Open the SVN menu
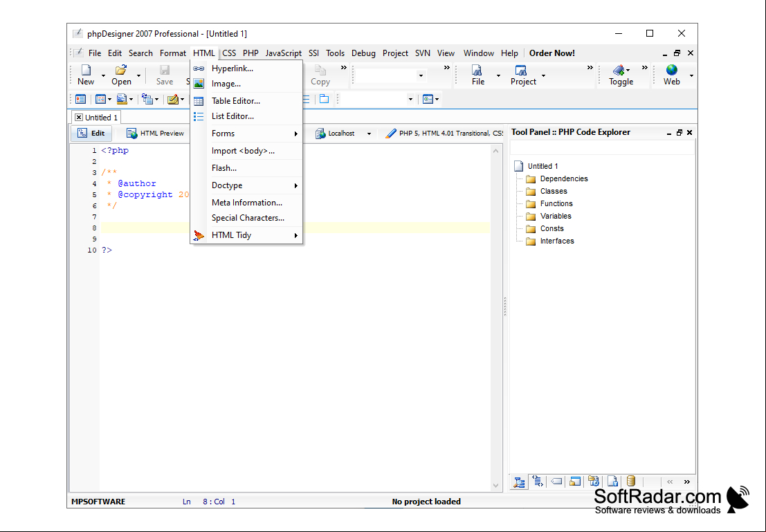The width and height of the screenshot is (766, 532). tap(423, 53)
